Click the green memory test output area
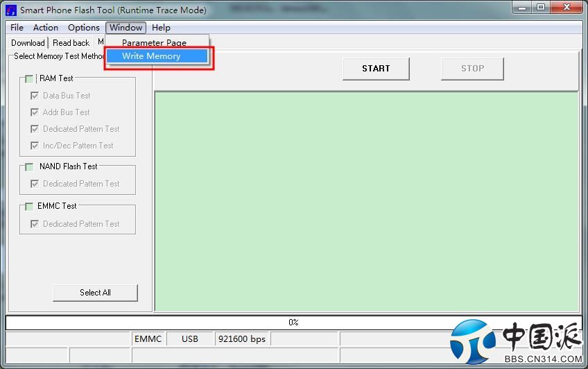This screenshot has width=588, height=369. [x=367, y=201]
